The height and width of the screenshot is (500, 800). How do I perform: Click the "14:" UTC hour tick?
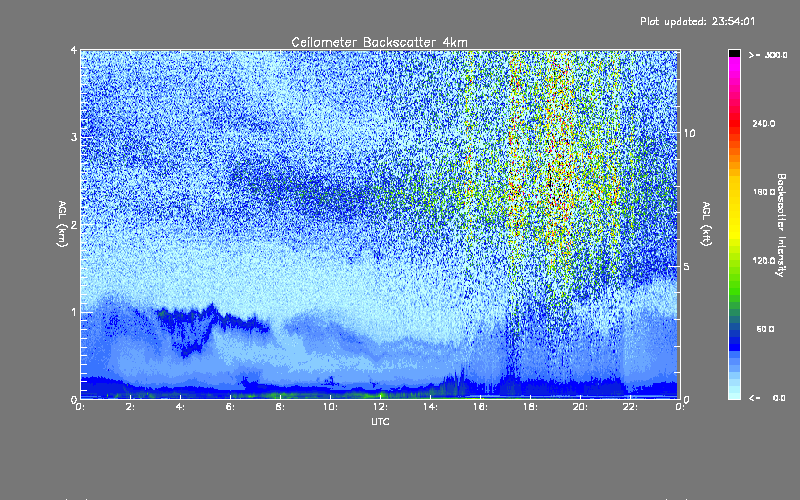pos(431,407)
